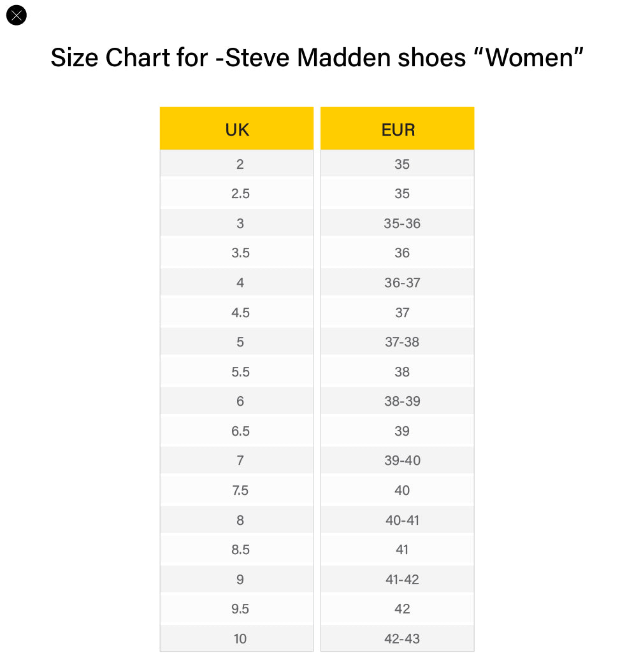The height and width of the screenshot is (672, 634).
Task: Select UK size 2 cell
Action: [240, 164]
